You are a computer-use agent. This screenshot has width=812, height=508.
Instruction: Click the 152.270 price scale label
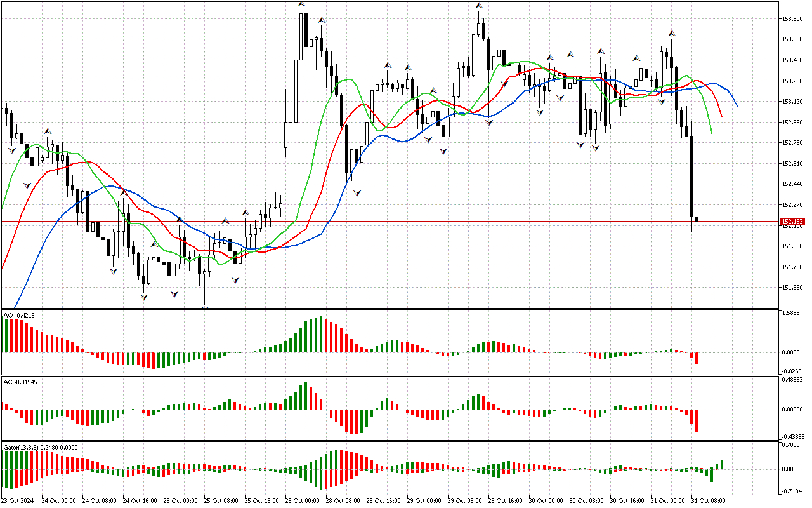pyautogui.click(x=793, y=205)
